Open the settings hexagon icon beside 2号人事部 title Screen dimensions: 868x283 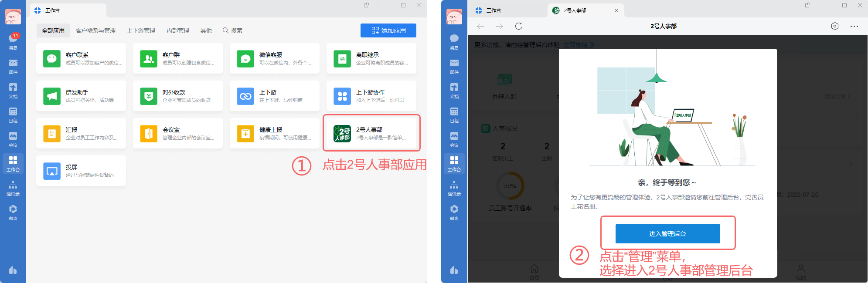pyautogui.click(x=835, y=26)
